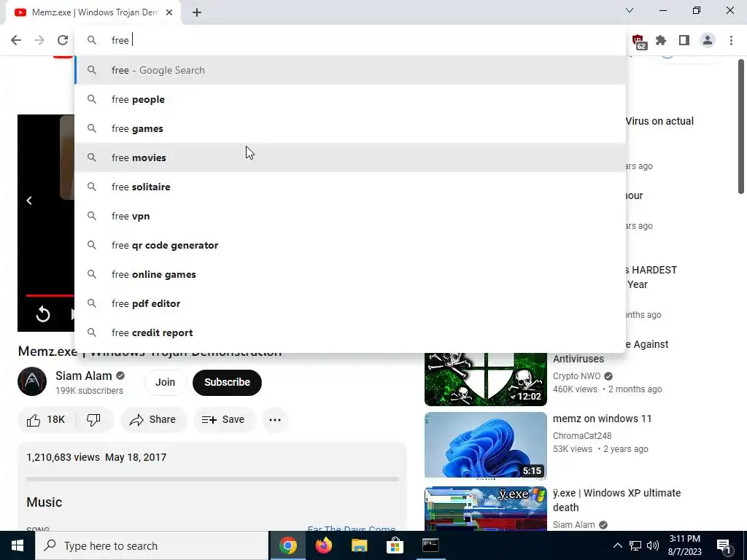The height and width of the screenshot is (560, 747).
Task: Choose the 'free solitaire' suggestion
Action: pyautogui.click(x=350, y=187)
